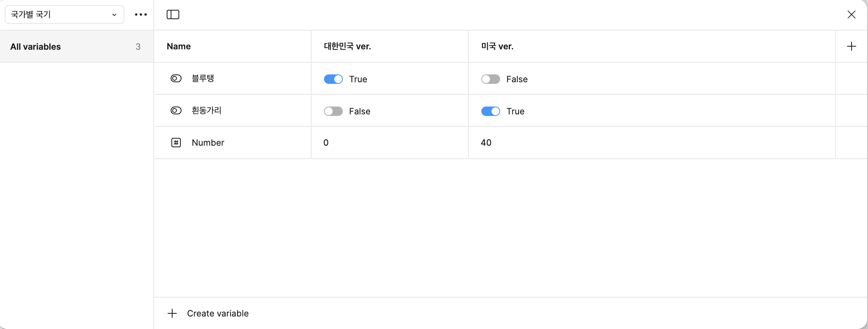Click the 미국 ver. mode column header
Image resolution: width=868 pixels, height=329 pixels.
tap(497, 46)
